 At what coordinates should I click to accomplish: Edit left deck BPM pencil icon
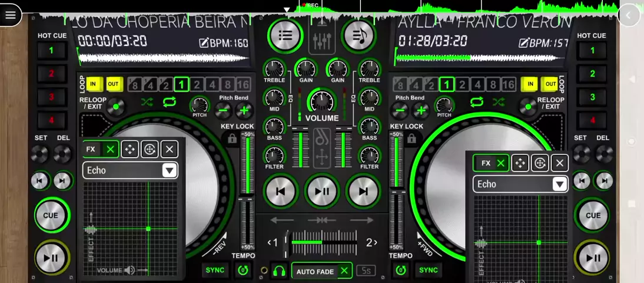[x=204, y=43]
